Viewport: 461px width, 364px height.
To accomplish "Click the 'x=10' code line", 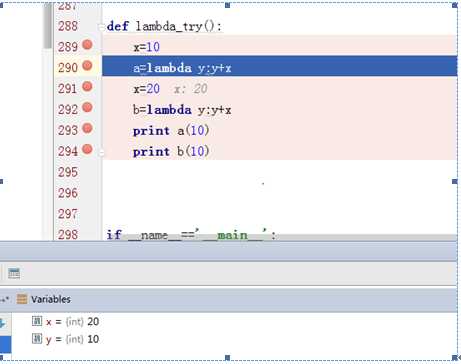I will coord(146,47).
